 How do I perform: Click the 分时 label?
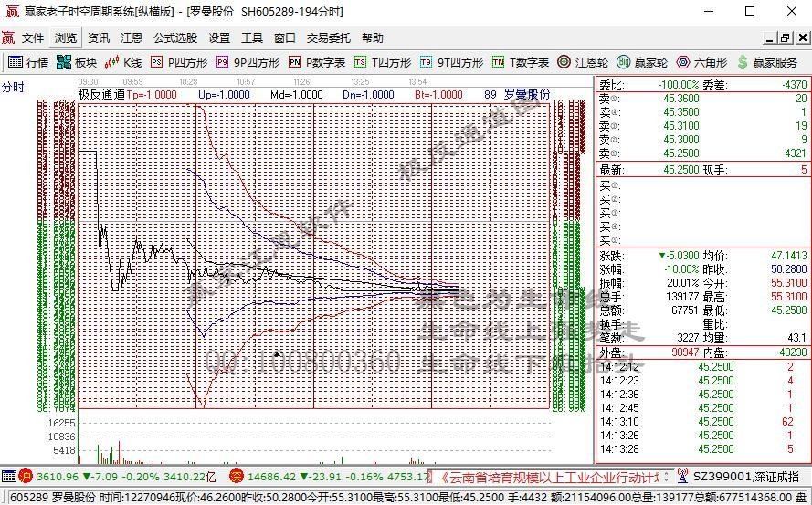(x=13, y=87)
